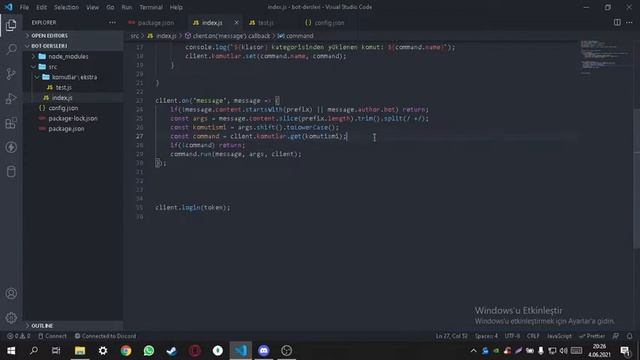Click the code minimap

(x=605, y=57)
